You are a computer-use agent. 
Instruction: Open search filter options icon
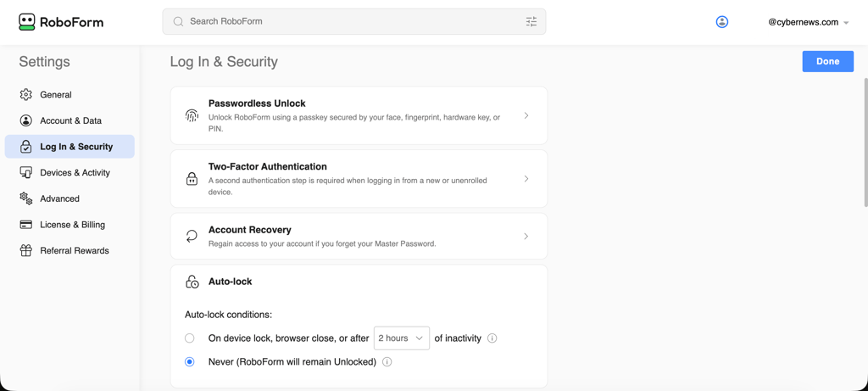tap(531, 21)
